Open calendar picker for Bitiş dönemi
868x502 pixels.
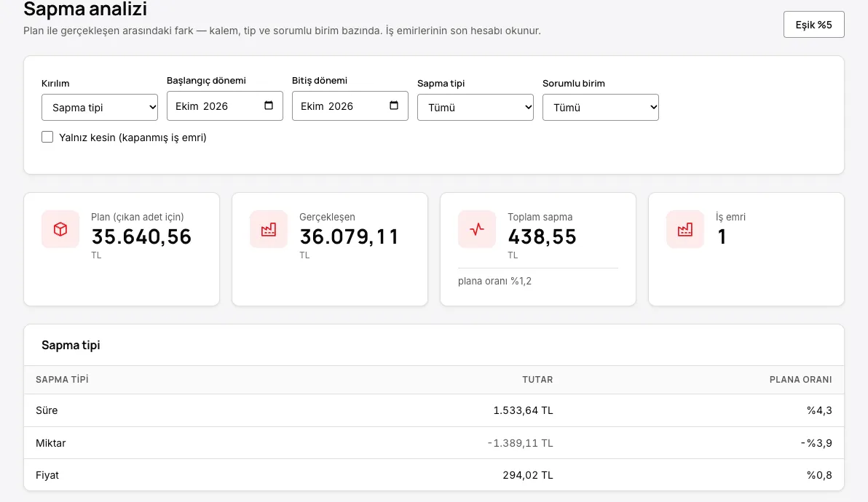394,105
